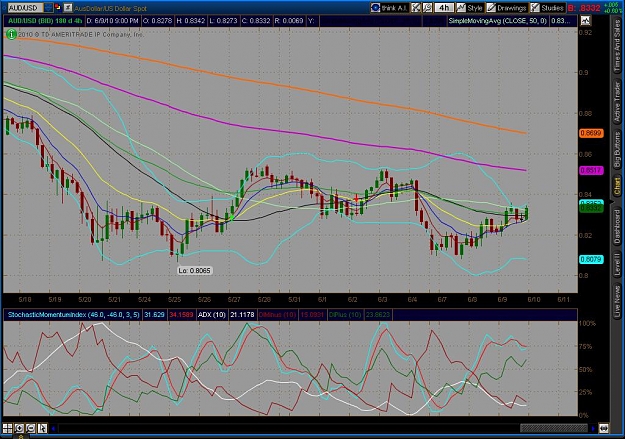Click the B: .8332 bid quote
Viewport: 625px width, 439px height.
[584, 8]
